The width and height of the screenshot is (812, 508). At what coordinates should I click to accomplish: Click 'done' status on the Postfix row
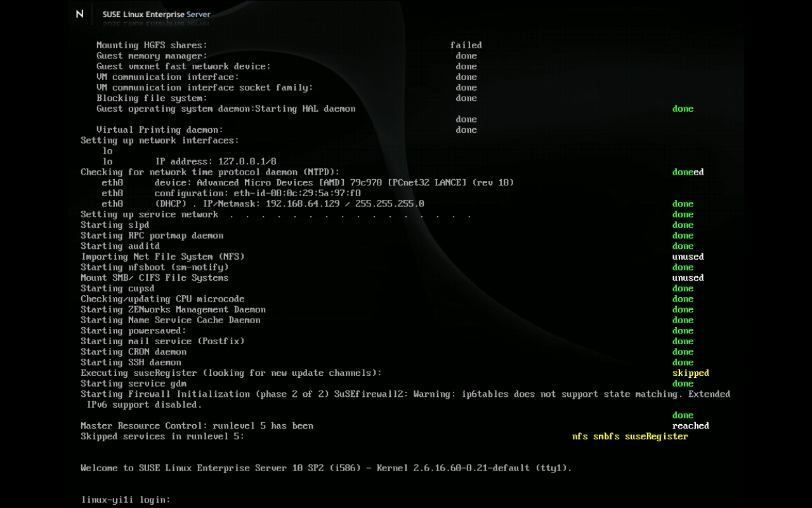pos(683,342)
